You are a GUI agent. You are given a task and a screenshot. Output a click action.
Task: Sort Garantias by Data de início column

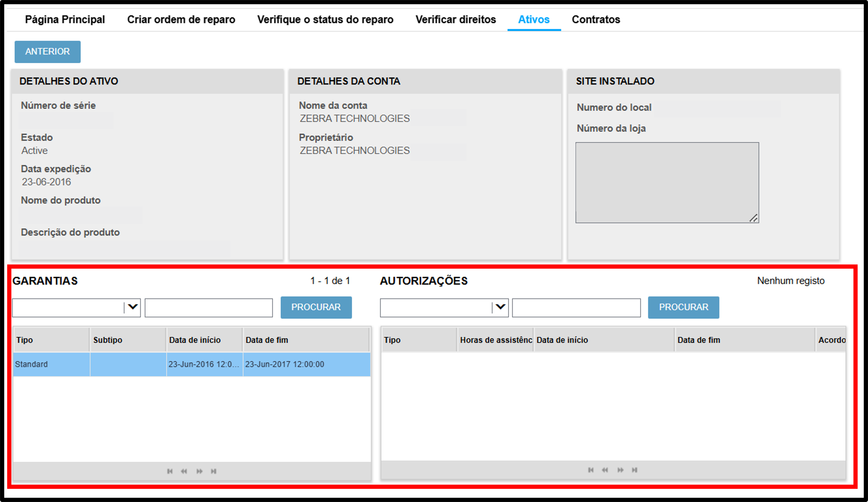pos(205,340)
